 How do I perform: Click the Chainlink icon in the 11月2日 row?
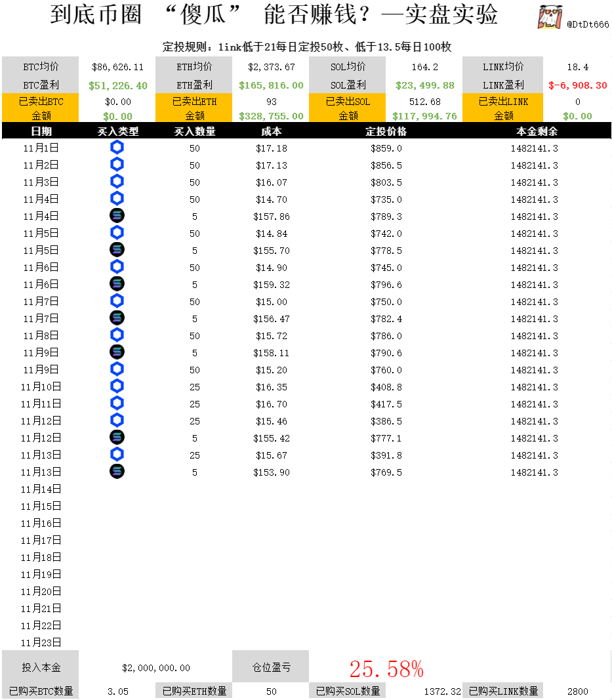117,164
